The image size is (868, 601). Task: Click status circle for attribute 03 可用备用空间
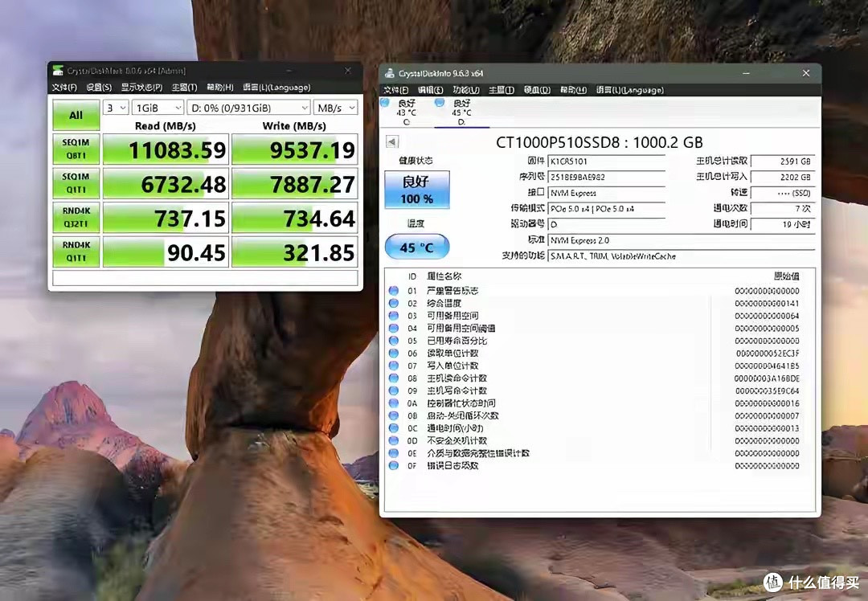[x=394, y=316]
